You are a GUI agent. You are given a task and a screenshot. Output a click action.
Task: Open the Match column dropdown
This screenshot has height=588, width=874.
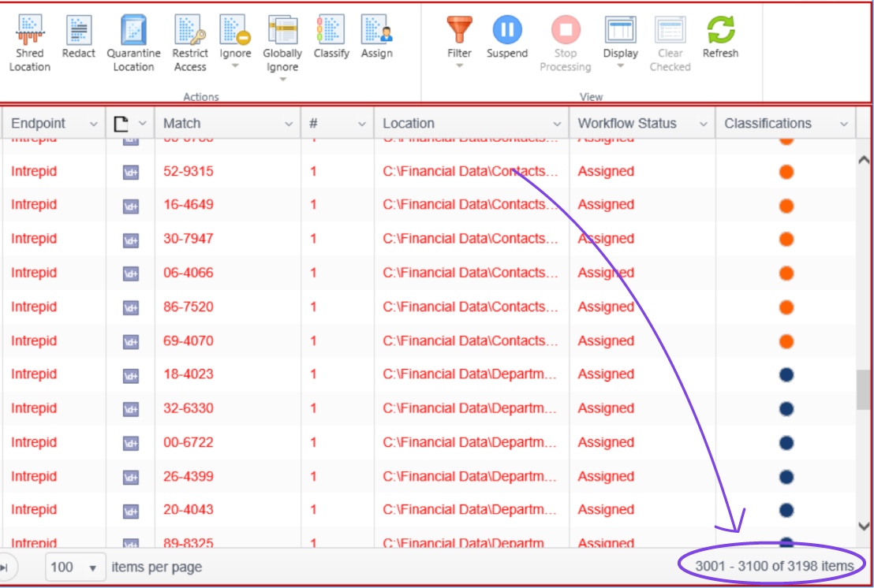288,125
